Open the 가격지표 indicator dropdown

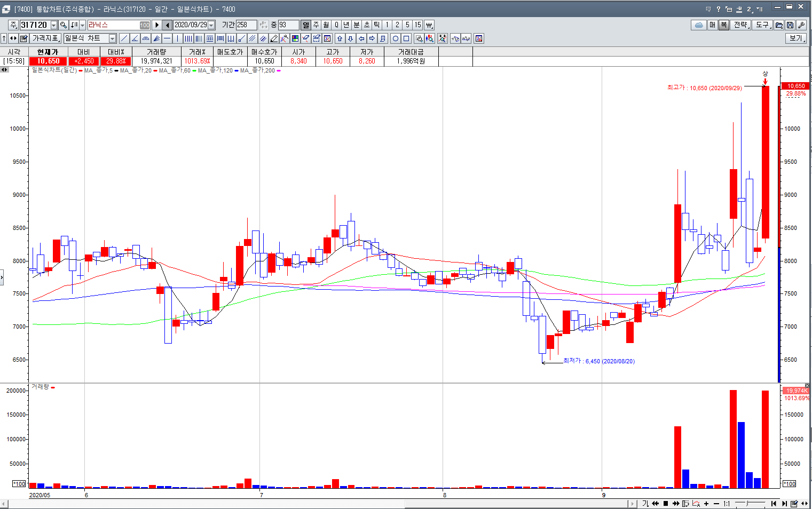(x=46, y=38)
